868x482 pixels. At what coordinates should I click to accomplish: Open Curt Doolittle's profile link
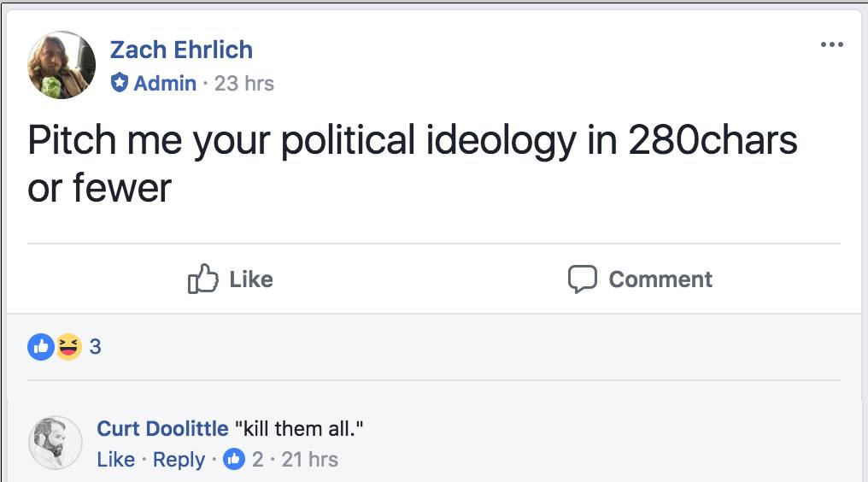162,428
